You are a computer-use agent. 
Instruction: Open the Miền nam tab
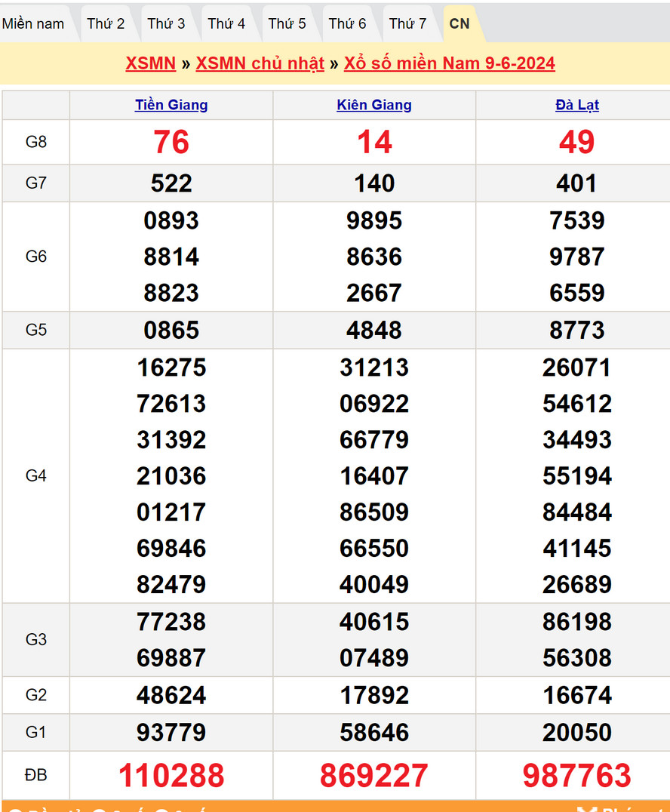(33, 23)
